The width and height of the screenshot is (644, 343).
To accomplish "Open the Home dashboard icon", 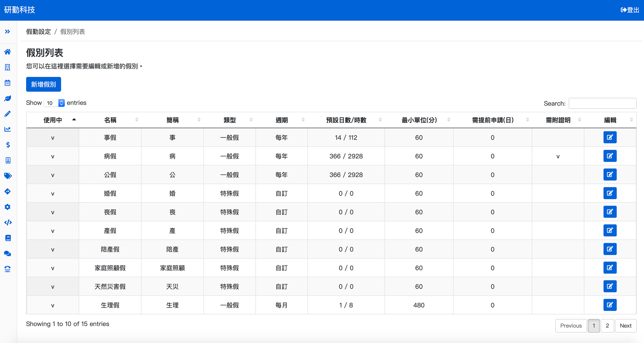I will click(7, 52).
